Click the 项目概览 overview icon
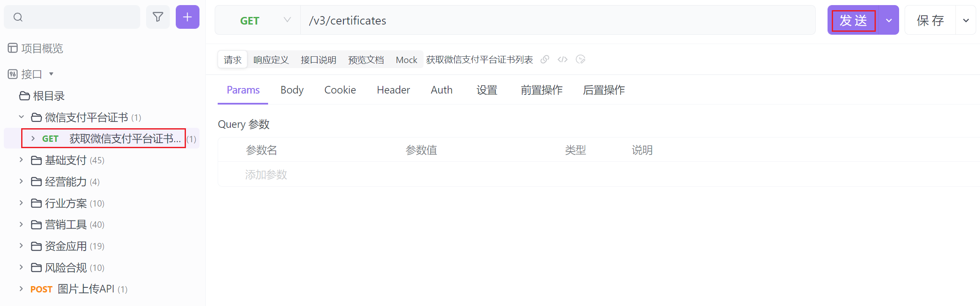 (x=13, y=48)
